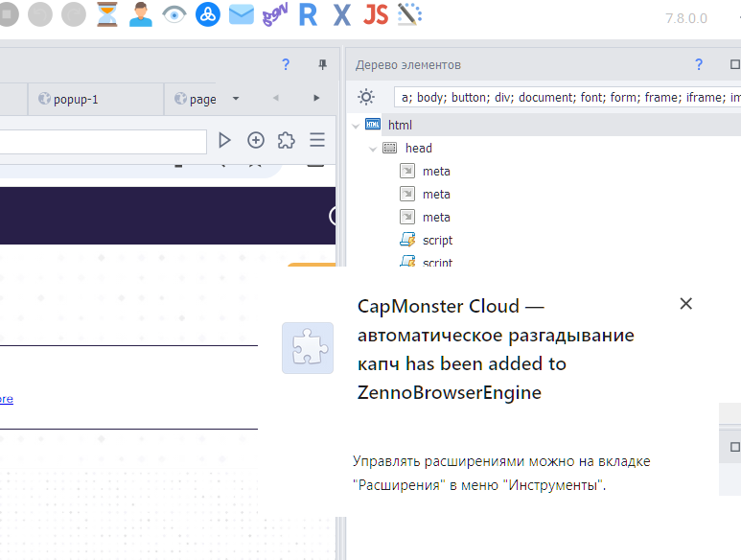This screenshot has width=741, height=560.
Task: Collapse the html tree node
Action: 357,126
